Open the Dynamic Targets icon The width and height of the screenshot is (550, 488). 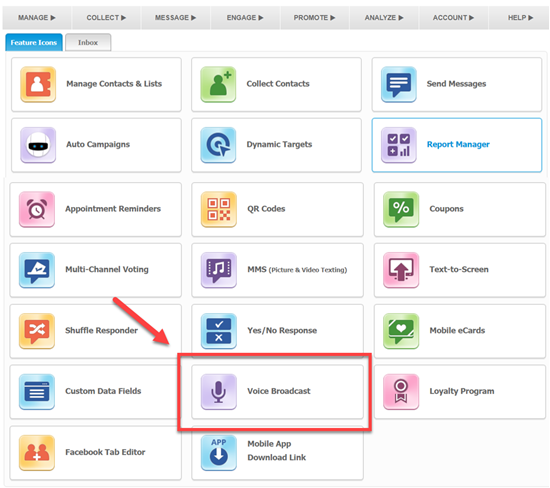tap(218, 145)
